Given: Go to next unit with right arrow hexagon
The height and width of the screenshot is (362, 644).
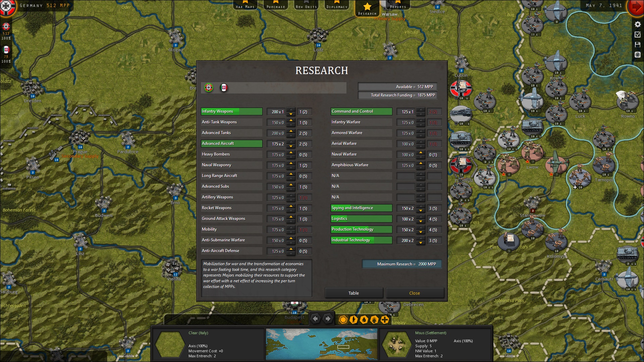Looking at the screenshot, I should (328, 319).
